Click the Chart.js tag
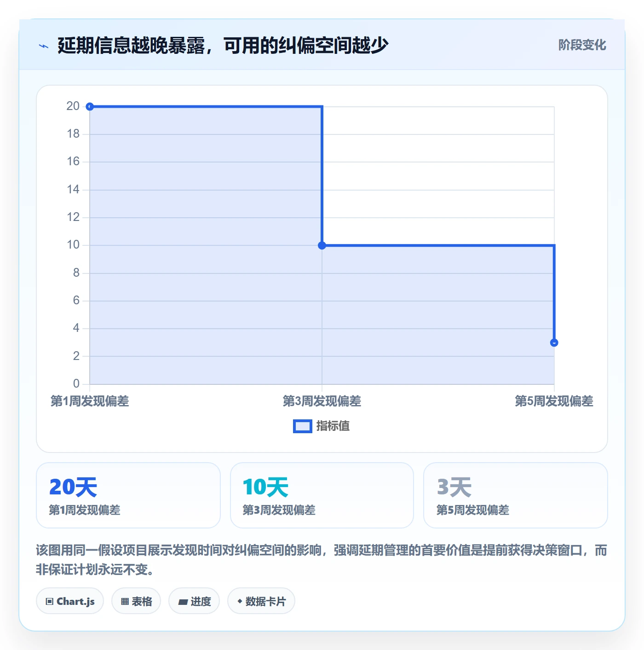 click(70, 601)
